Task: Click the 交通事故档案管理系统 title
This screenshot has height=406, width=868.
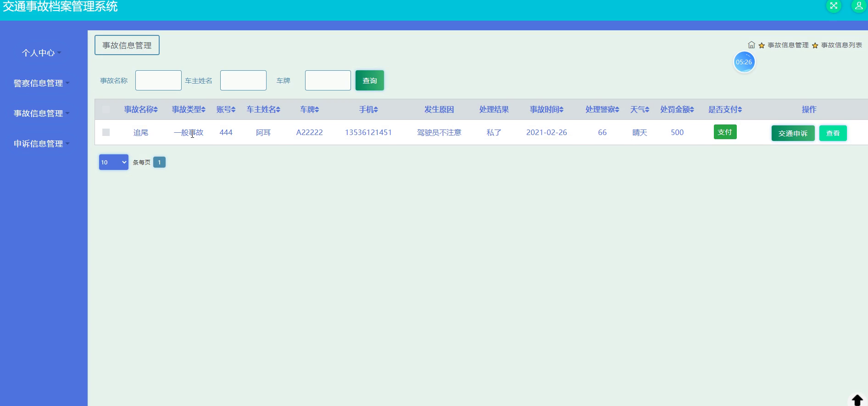Action: pos(60,6)
